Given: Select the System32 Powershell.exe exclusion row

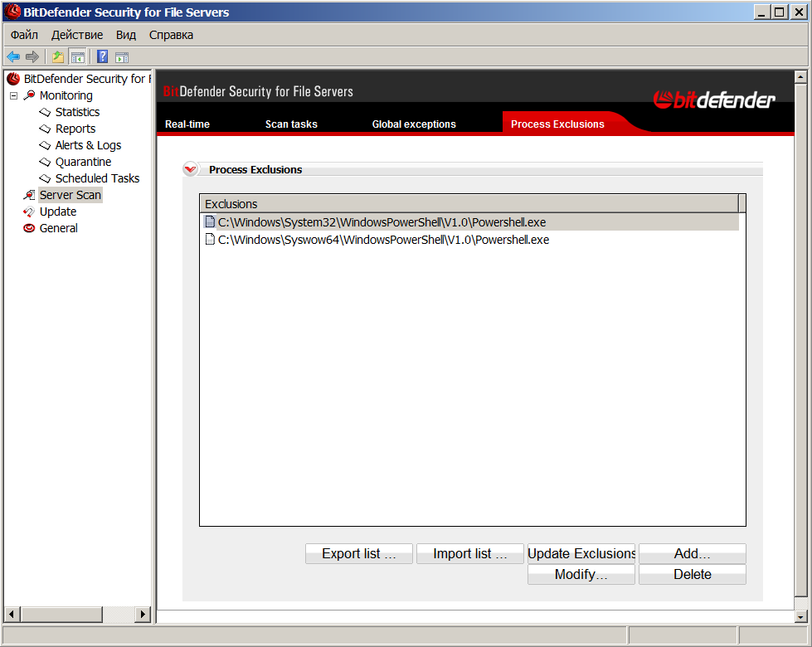Looking at the screenshot, I should [471, 222].
